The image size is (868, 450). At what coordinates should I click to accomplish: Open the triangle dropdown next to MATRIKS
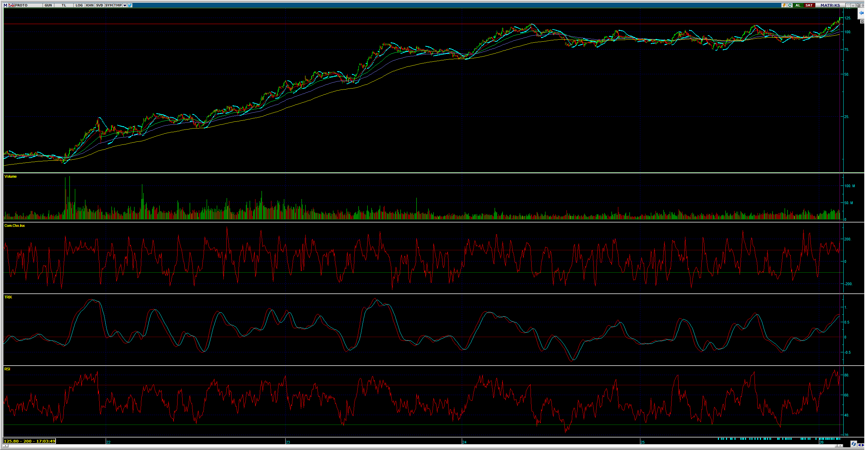click(849, 5)
